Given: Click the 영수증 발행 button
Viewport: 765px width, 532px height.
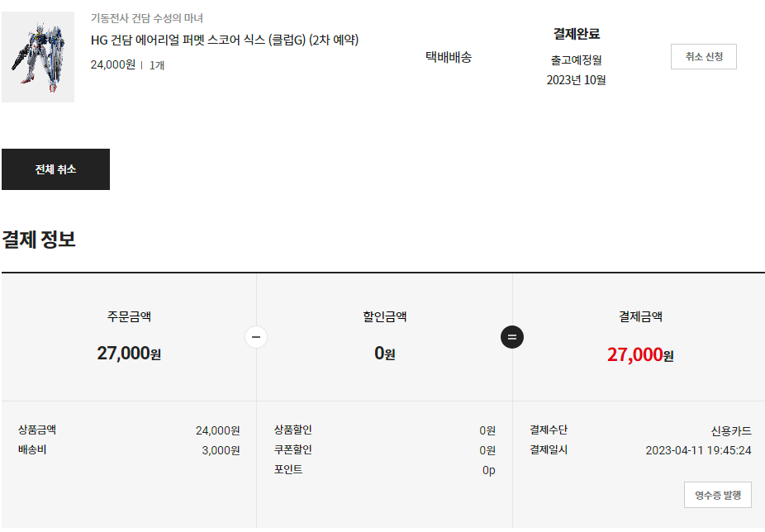Looking at the screenshot, I should [717, 495].
